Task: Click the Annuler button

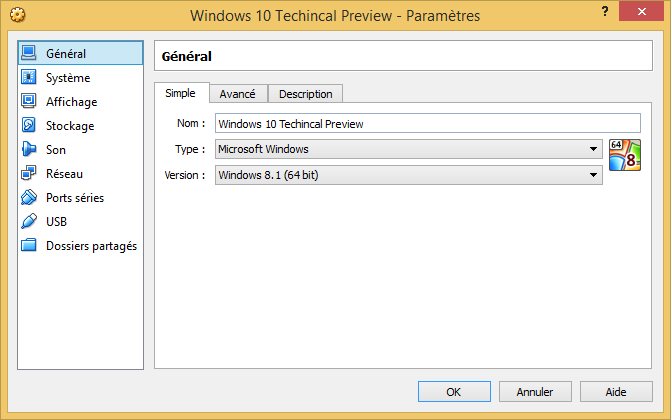Action: [535, 392]
